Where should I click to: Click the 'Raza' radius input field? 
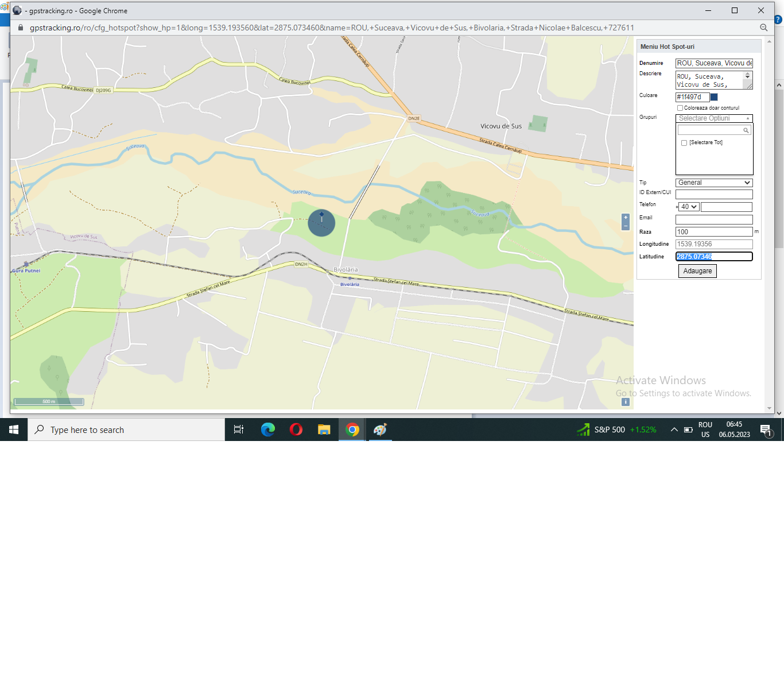click(x=714, y=232)
